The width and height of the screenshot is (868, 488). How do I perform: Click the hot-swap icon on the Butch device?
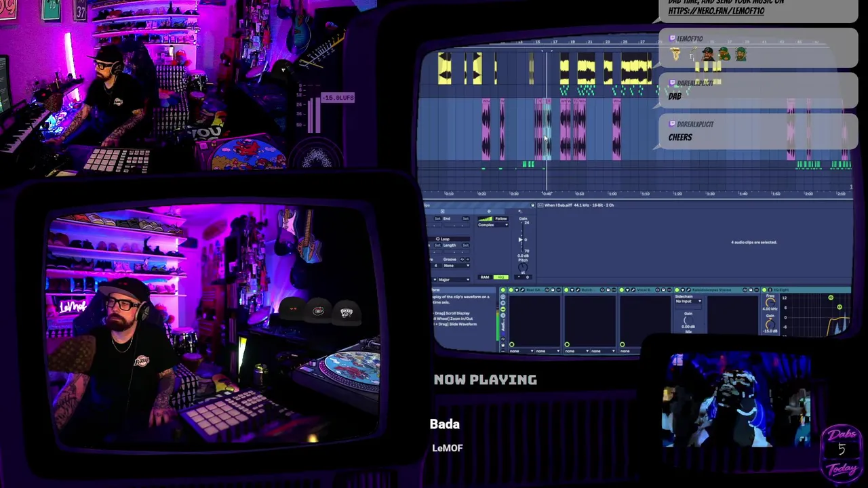coord(602,290)
